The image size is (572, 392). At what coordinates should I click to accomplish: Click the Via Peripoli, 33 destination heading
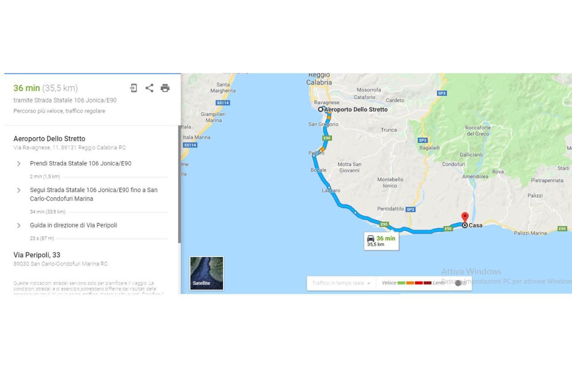click(37, 255)
